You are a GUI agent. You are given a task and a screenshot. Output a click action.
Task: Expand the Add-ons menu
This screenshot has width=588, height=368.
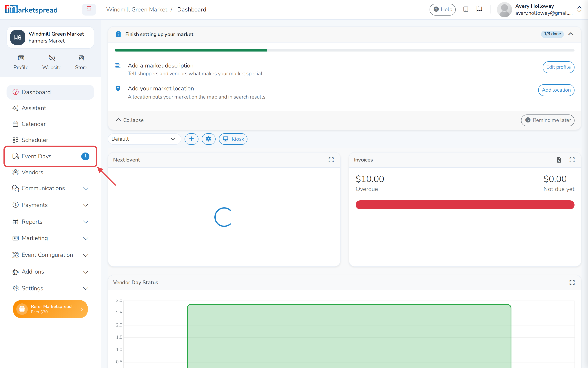[x=50, y=272]
